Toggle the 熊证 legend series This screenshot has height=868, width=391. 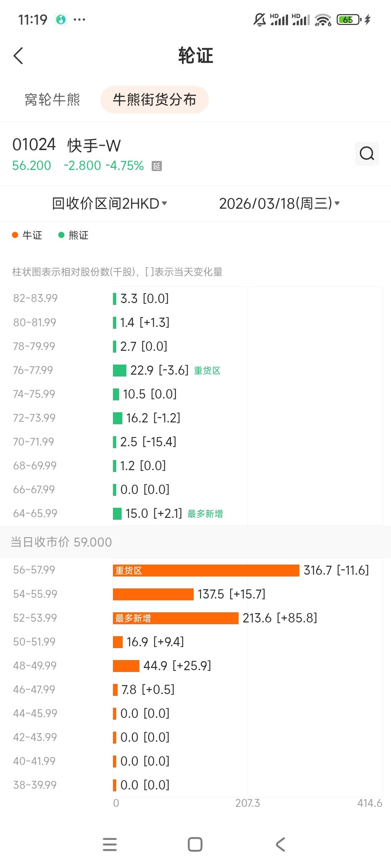click(73, 235)
